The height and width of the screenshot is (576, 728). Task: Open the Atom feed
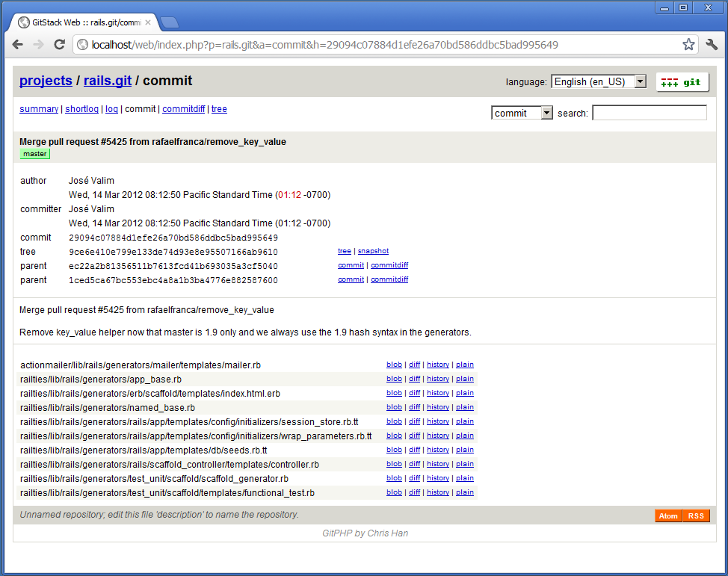coord(667,515)
